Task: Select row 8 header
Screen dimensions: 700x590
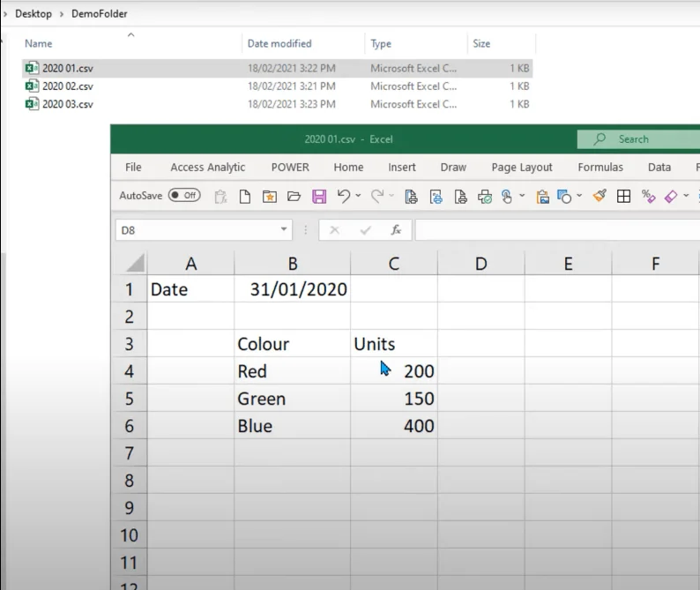Action: pos(129,480)
